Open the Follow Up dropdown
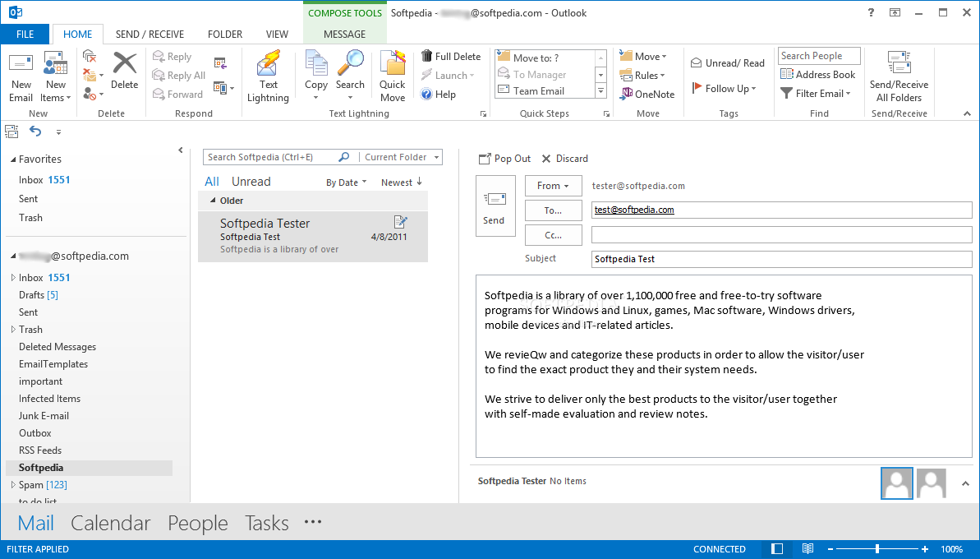This screenshot has width=980, height=559. click(x=724, y=88)
